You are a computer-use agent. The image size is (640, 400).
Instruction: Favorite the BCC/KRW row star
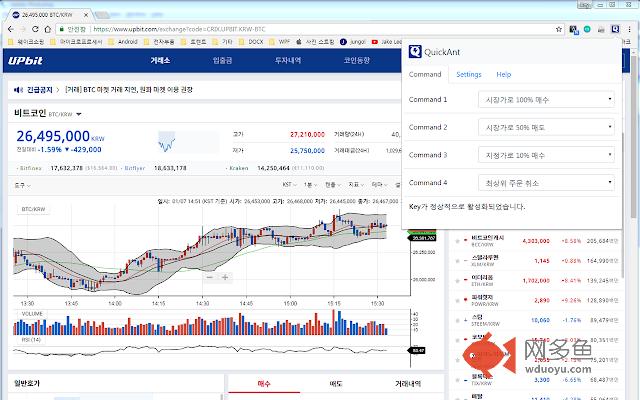(x=457, y=241)
